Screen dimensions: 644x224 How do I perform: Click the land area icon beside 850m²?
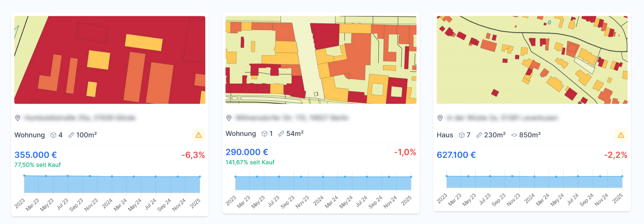point(514,135)
